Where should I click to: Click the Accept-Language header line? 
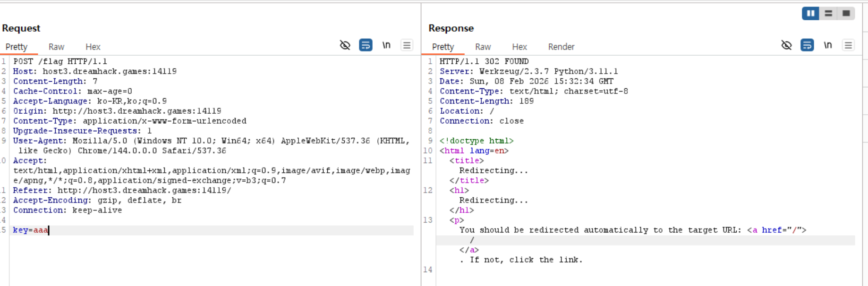coord(90,101)
